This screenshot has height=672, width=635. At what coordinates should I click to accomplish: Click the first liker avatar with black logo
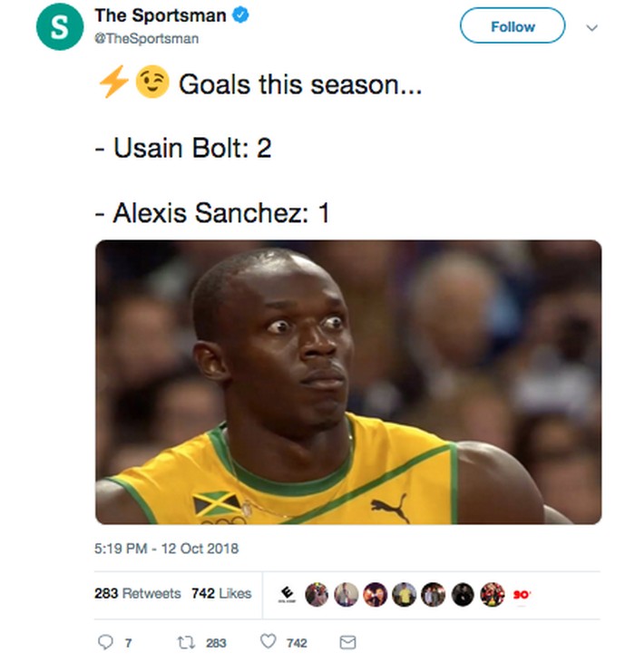pyautogui.click(x=289, y=594)
